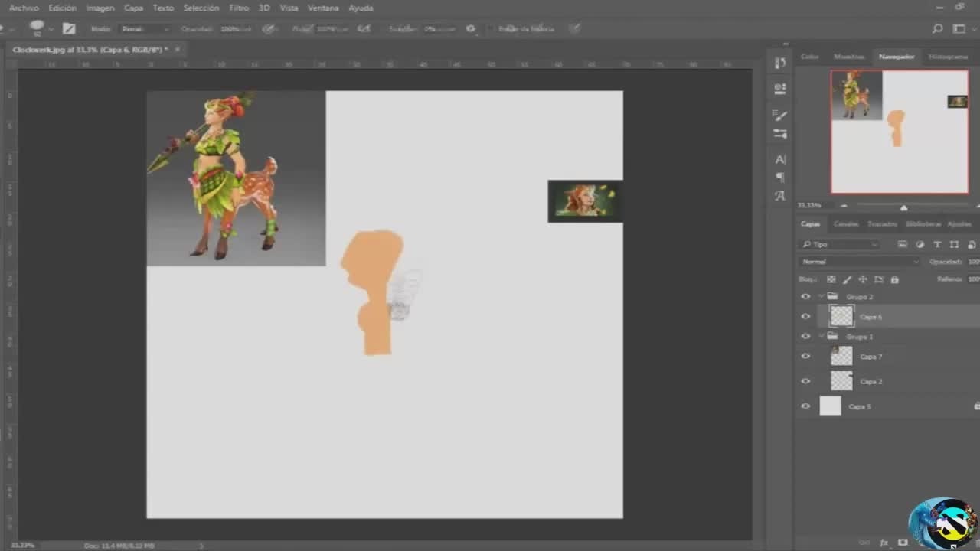Screen dimensions: 980x551
Task: Filter layers by smart objects icon
Action: pos(972,244)
